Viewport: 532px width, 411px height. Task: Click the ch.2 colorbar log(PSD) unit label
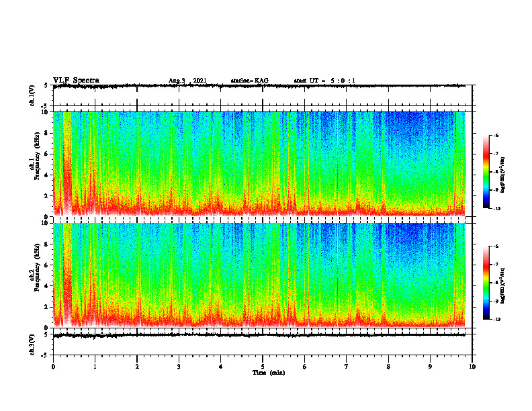point(503,285)
